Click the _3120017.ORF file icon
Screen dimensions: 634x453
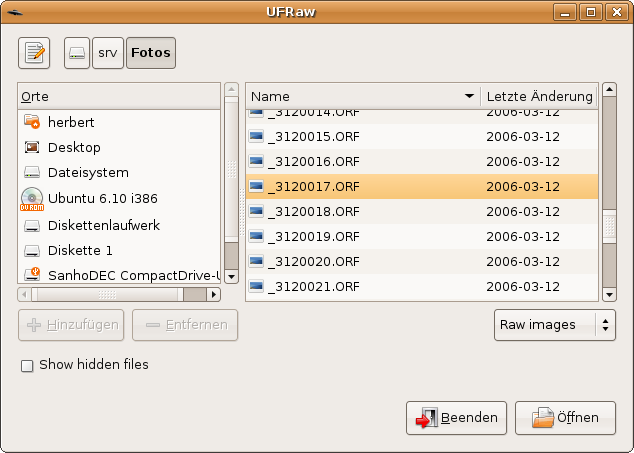tap(257, 187)
